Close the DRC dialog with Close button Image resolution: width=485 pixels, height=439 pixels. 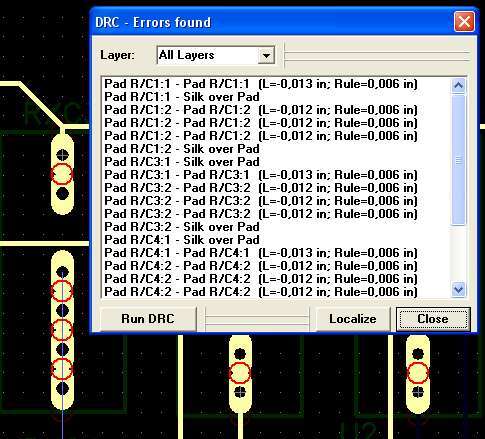click(433, 319)
